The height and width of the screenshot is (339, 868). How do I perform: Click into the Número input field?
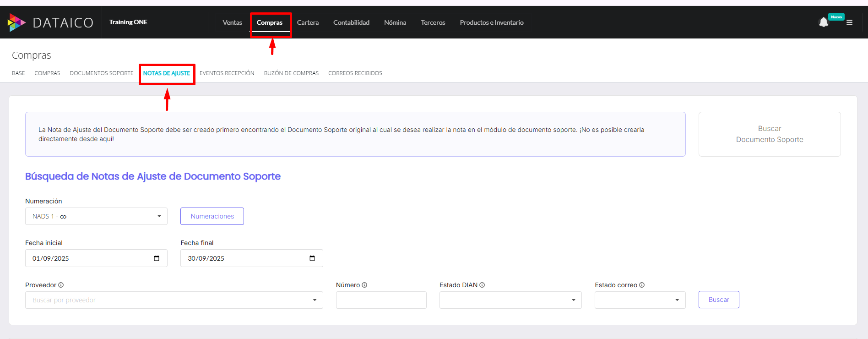point(381,300)
